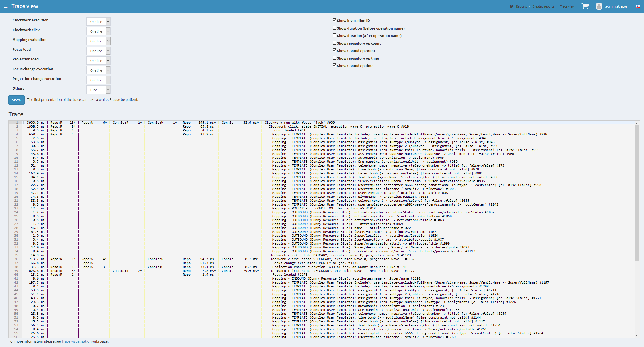This screenshot has width=644, height=347.
Task: Open the shopping cart icon
Action: (585, 6)
